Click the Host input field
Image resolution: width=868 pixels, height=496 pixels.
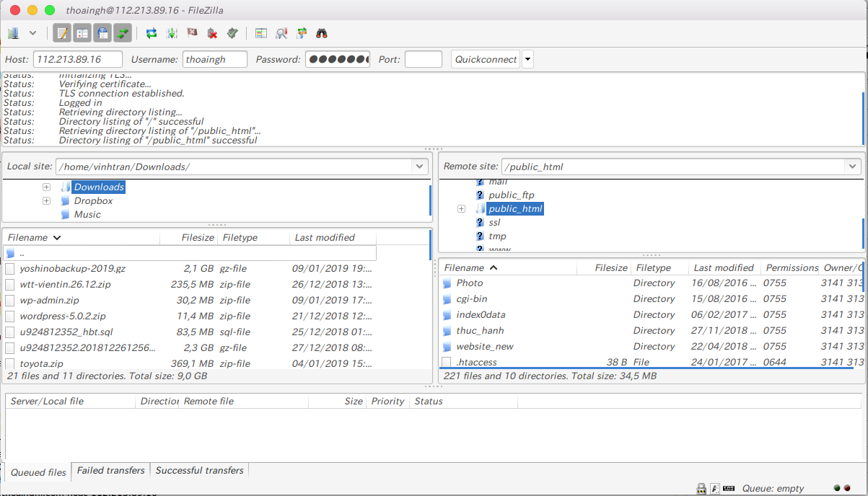[x=78, y=59]
